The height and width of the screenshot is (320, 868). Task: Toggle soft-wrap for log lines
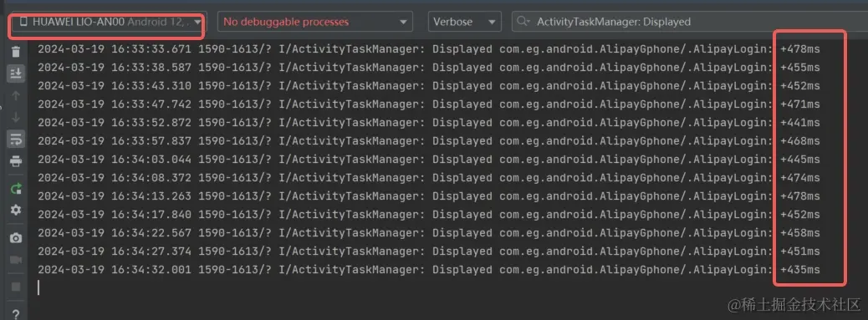16,140
